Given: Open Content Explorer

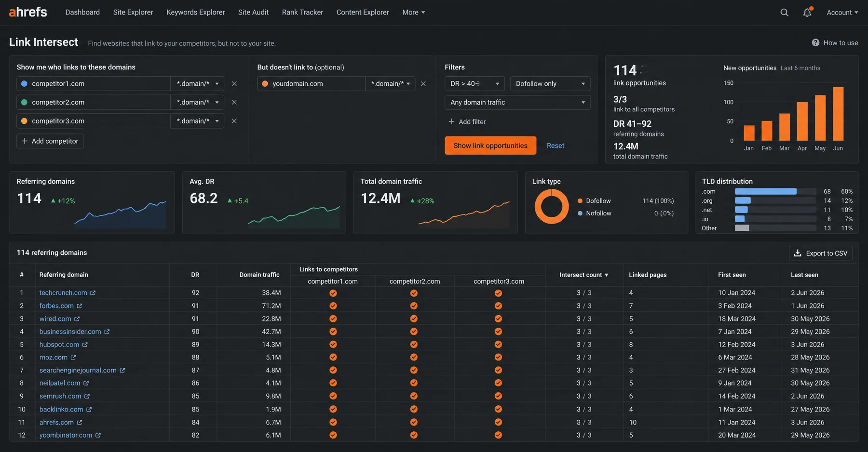Looking at the screenshot, I should pyautogui.click(x=363, y=13).
